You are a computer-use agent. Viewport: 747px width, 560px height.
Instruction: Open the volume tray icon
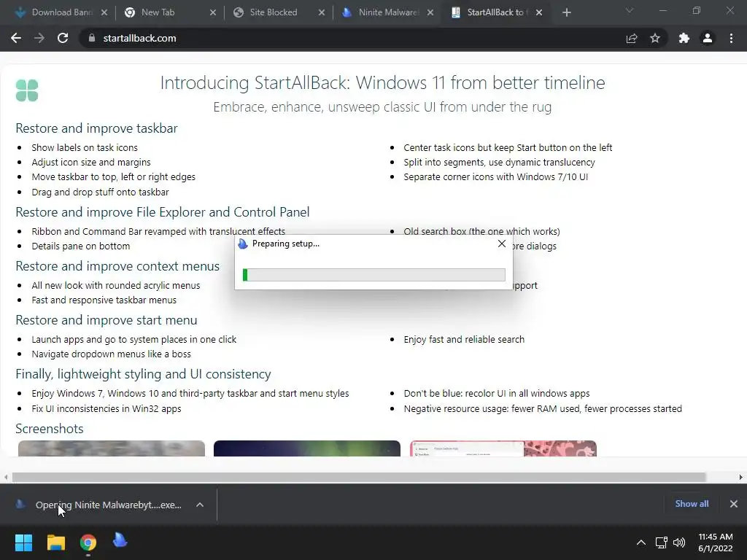679,542
